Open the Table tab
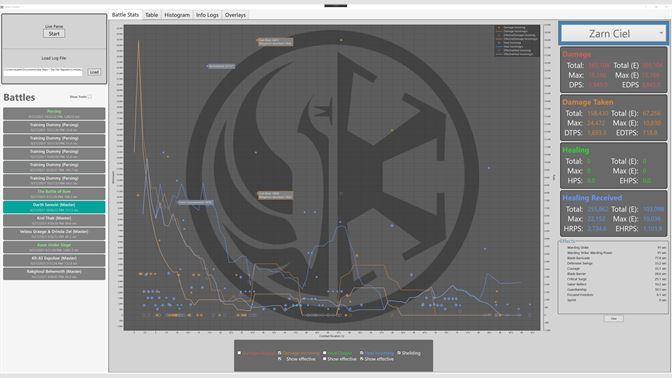Screen dimensions: 672x378 (152, 15)
